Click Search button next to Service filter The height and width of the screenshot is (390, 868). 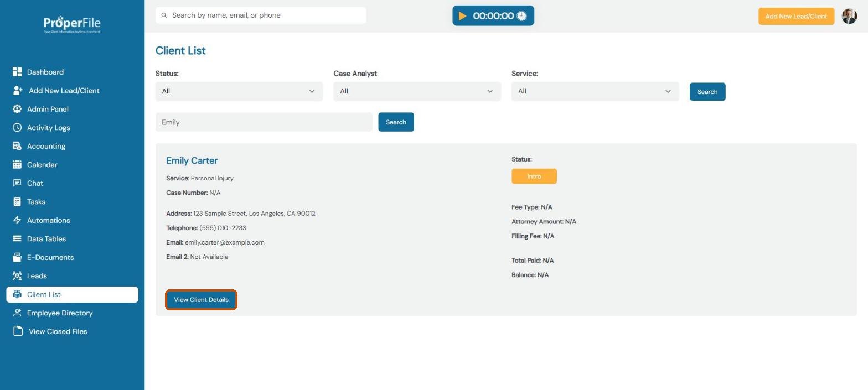707,92
